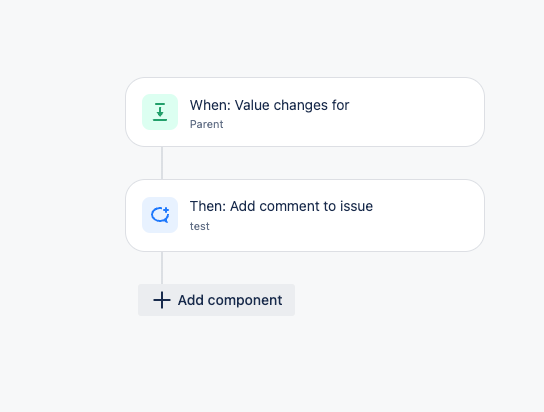Open the 'Then: Add comment to issue' action

pyautogui.click(x=305, y=215)
